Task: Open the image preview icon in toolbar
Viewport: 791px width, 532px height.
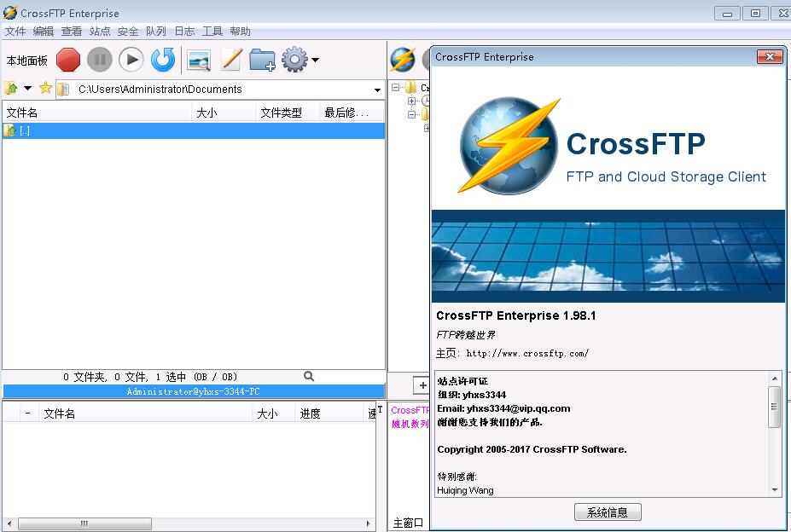Action: (x=198, y=60)
